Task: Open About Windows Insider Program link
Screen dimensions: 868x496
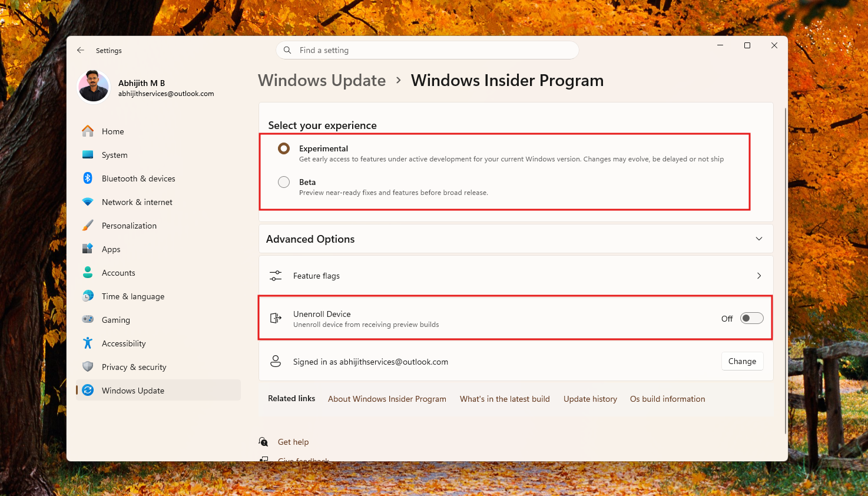Action: [x=387, y=399]
